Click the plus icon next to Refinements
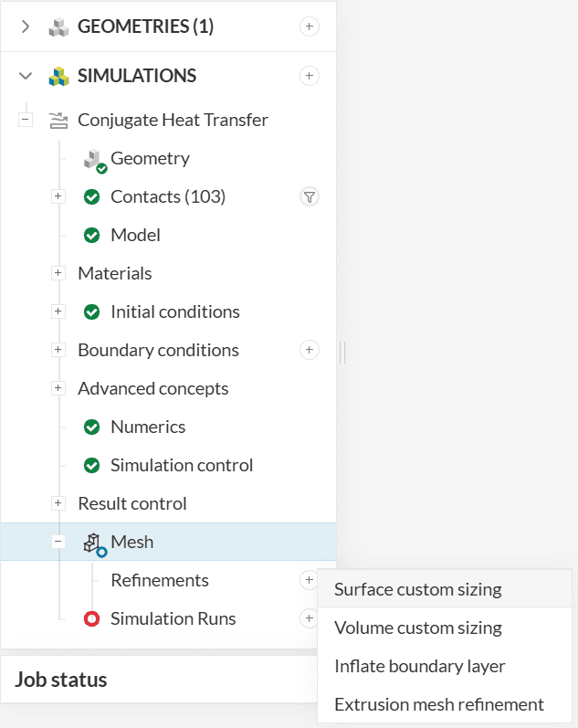 309,580
